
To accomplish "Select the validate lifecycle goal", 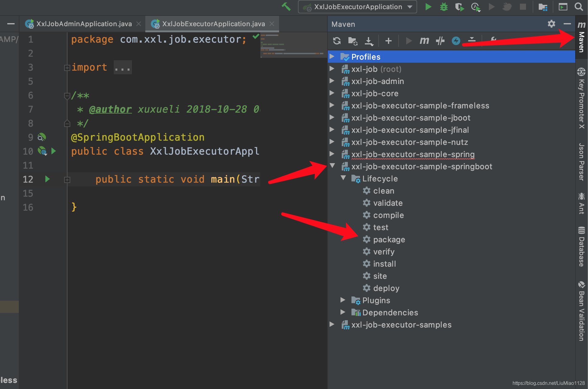I will click(382, 203).
